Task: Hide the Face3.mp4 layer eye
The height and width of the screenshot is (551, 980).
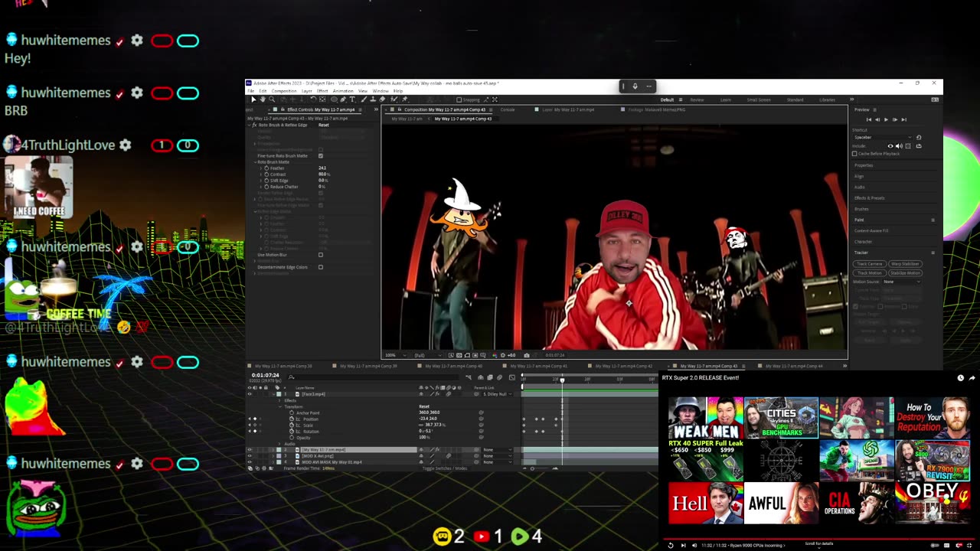Action: pos(249,394)
